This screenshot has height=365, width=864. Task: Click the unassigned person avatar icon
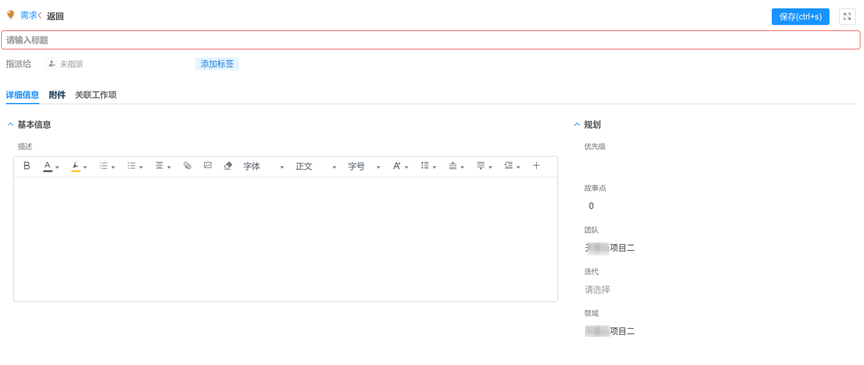tap(51, 64)
